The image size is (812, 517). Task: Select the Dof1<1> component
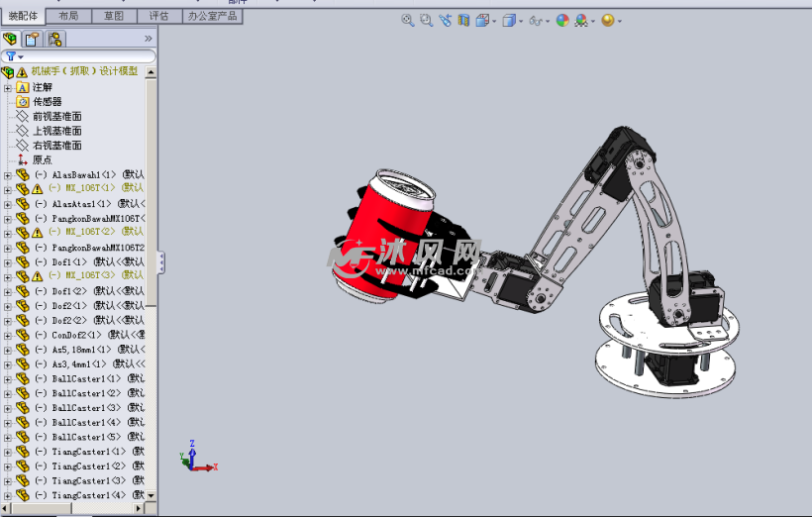[x=89, y=262]
